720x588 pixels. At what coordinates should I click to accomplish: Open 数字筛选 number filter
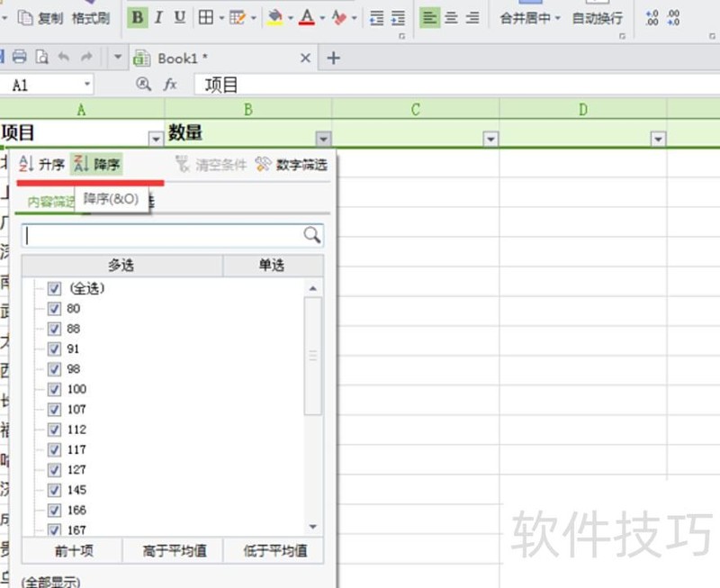click(291, 165)
